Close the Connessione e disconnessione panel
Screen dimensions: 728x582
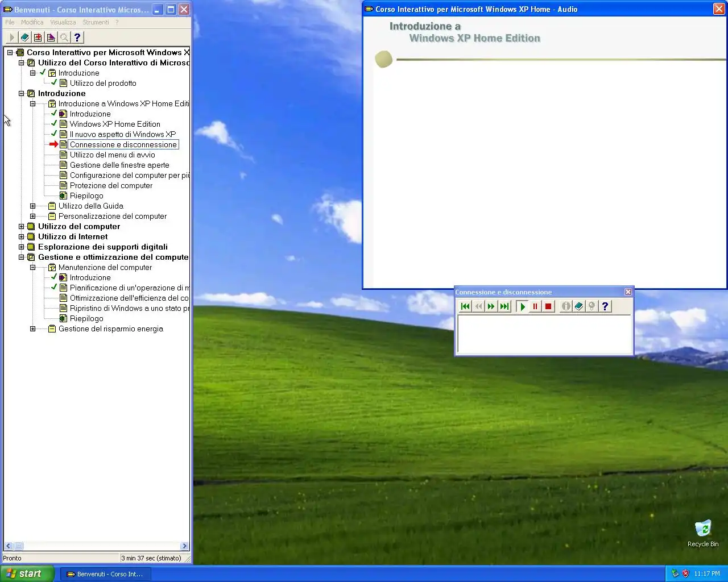click(628, 292)
